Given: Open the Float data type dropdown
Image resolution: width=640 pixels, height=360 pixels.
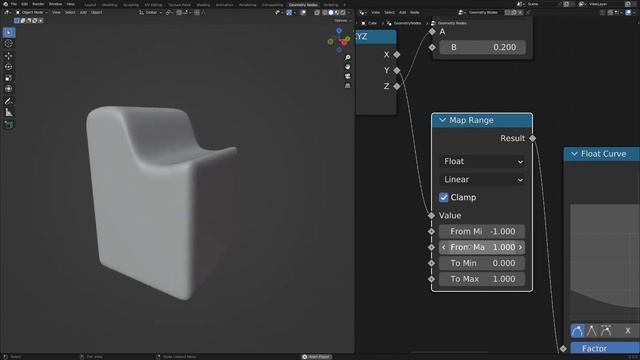Looking at the screenshot, I should (x=482, y=162).
